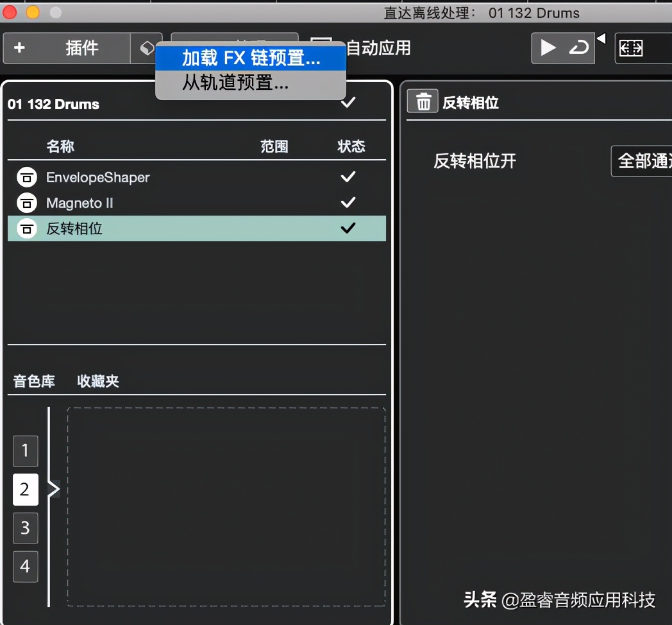Click the extend process range icon
Image resolution: width=672 pixels, height=625 pixels.
pyautogui.click(x=630, y=47)
